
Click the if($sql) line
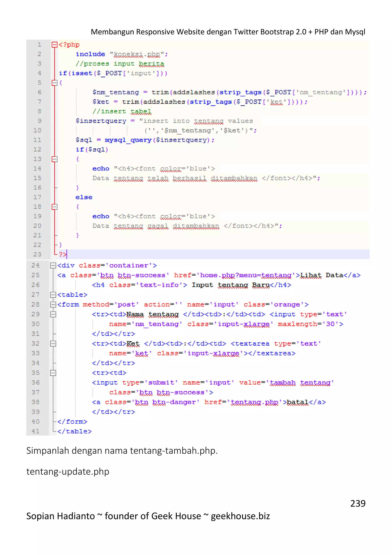[x=92, y=150]
